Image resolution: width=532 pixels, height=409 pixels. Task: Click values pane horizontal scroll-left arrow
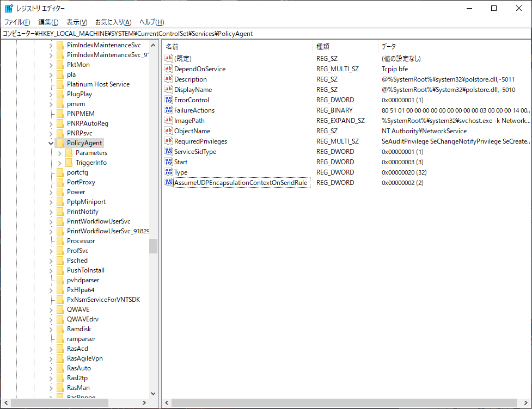(167, 402)
